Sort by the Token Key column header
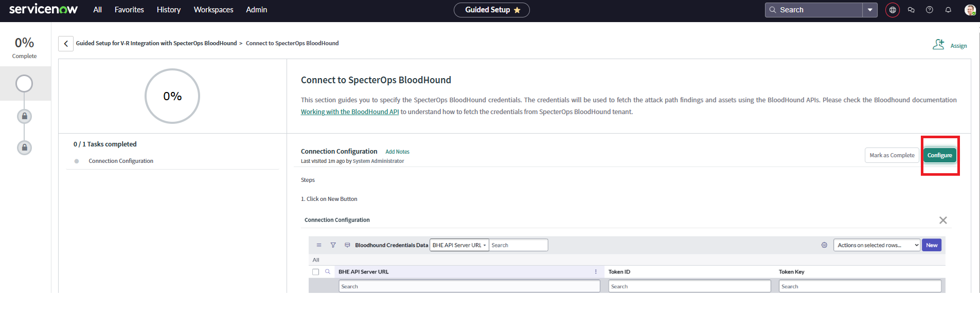This screenshot has height=333, width=980. (791, 272)
